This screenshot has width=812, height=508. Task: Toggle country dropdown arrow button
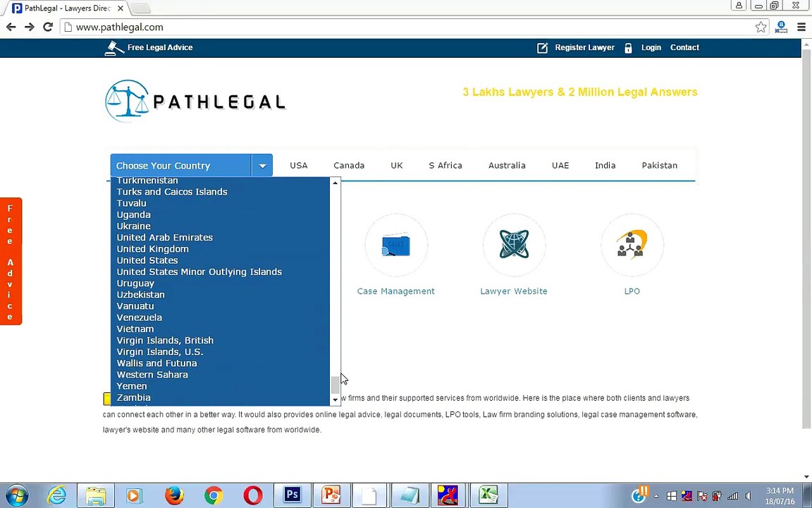click(x=262, y=165)
